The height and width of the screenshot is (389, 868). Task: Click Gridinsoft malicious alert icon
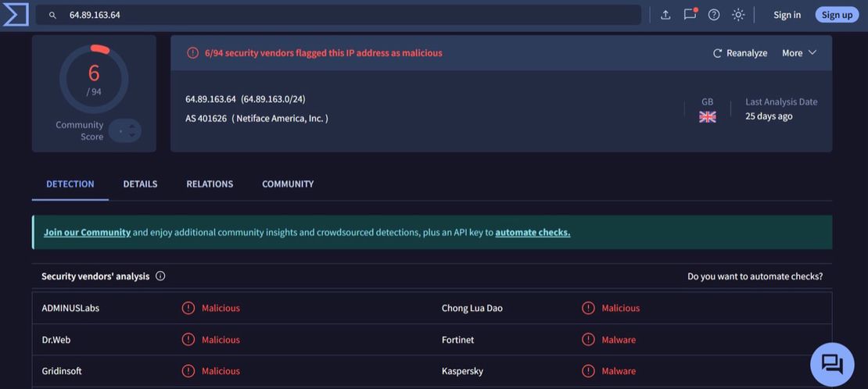(x=188, y=371)
